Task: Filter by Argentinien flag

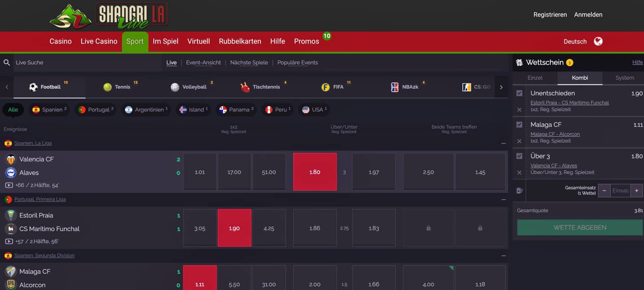Action: point(129,110)
